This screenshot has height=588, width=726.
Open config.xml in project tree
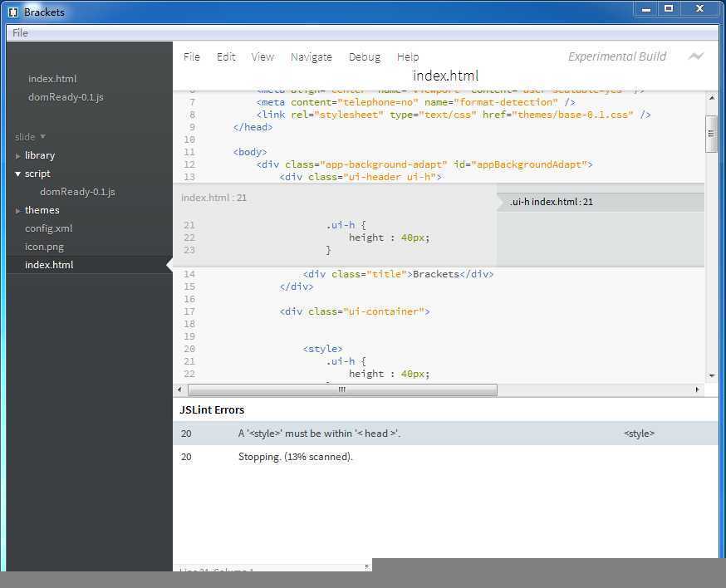(49, 228)
